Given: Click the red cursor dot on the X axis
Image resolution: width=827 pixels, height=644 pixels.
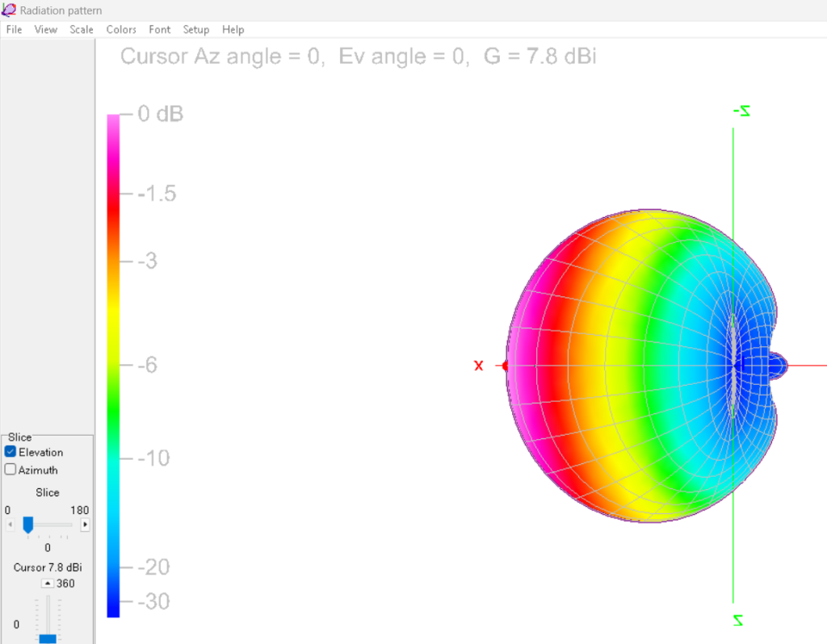Looking at the screenshot, I should click(506, 366).
